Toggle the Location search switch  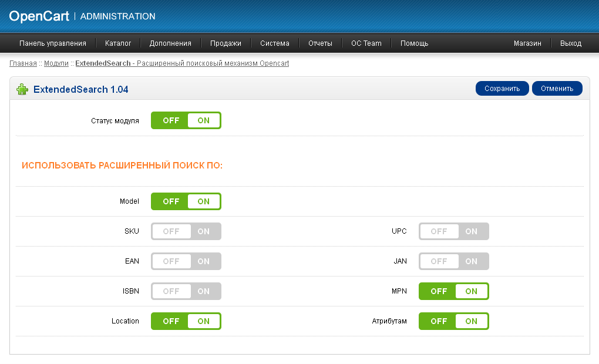(x=186, y=321)
